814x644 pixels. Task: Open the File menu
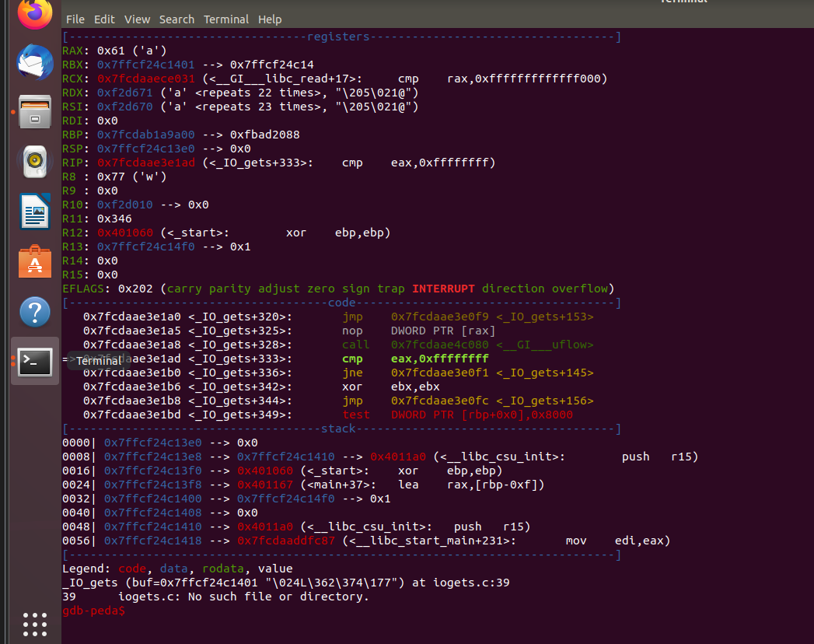(x=75, y=19)
